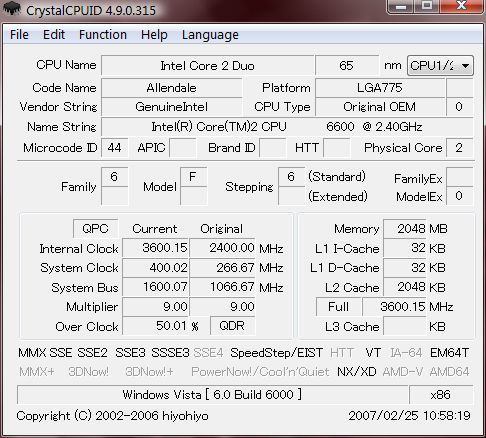
Task: Click the Memory value 2048 MB
Action: 405,229
